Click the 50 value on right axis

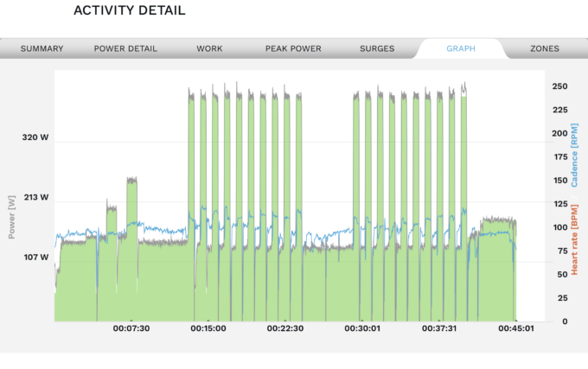click(563, 275)
